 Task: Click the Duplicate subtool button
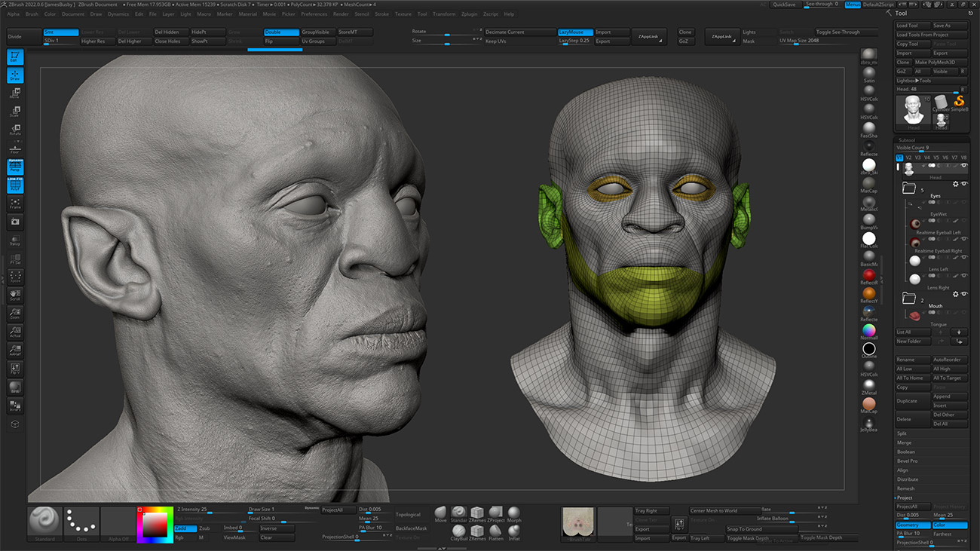pyautogui.click(x=912, y=401)
